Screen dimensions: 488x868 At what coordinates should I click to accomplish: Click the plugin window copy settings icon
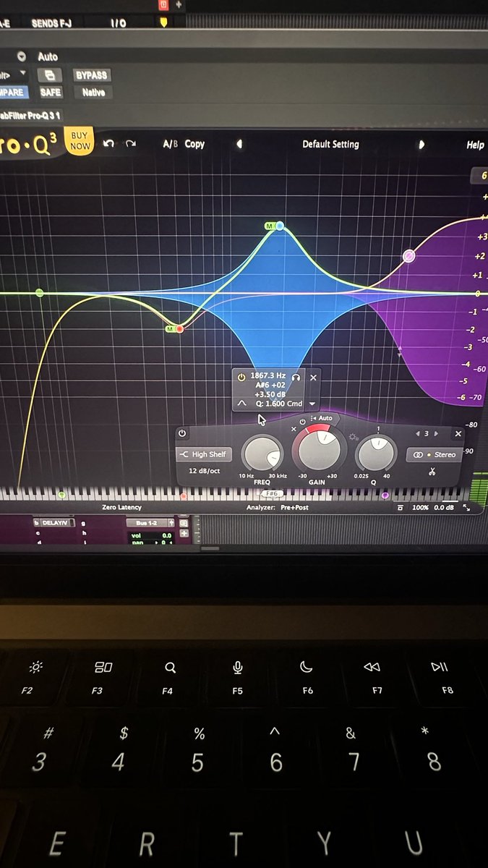49,75
